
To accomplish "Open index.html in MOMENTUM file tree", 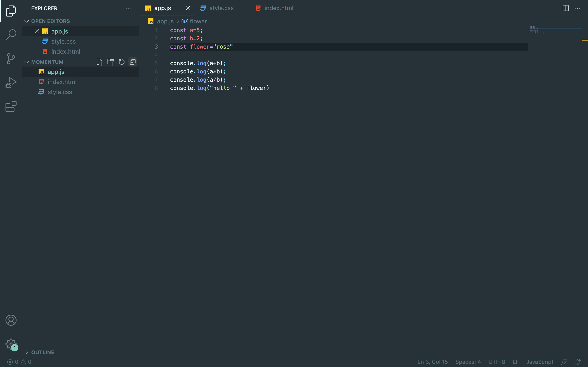I will (62, 82).
